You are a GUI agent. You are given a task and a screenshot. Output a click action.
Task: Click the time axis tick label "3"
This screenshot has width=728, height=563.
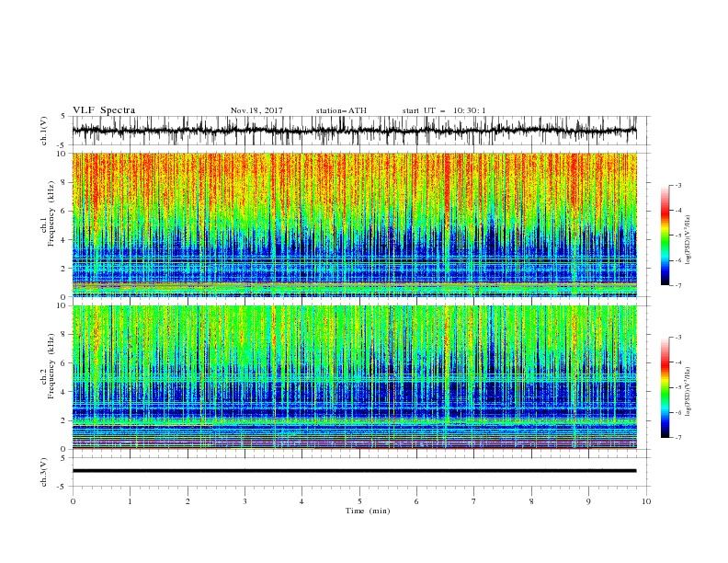click(245, 501)
